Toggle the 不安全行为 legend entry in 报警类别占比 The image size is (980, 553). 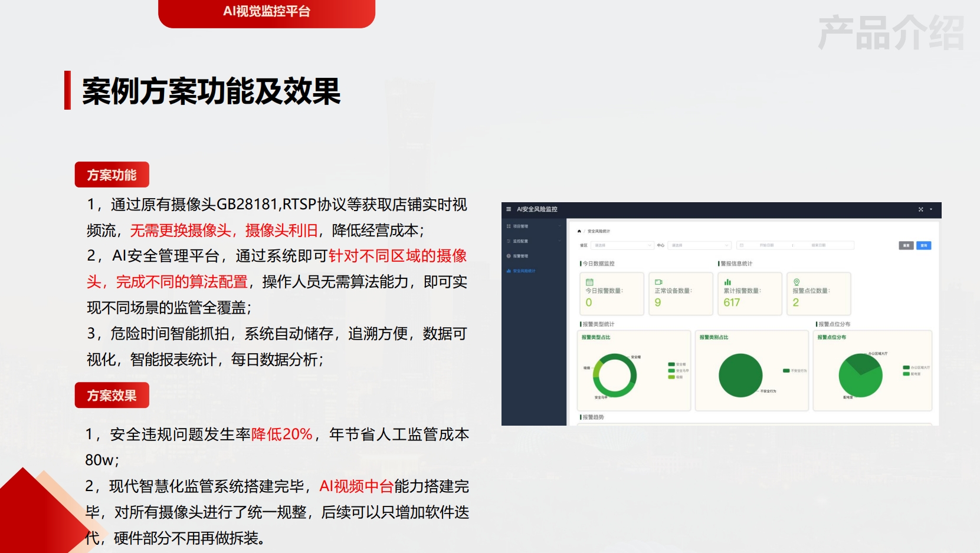(x=794, y=371)
